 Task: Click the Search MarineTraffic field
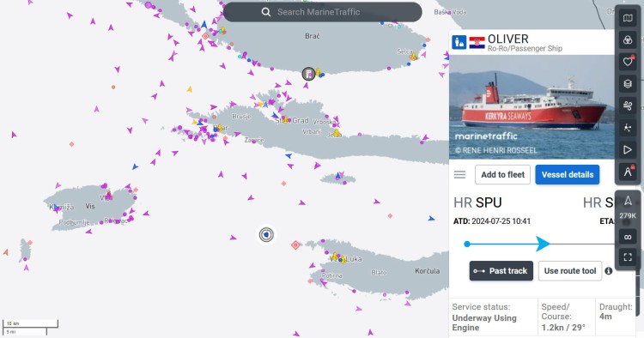pos(322,12)
